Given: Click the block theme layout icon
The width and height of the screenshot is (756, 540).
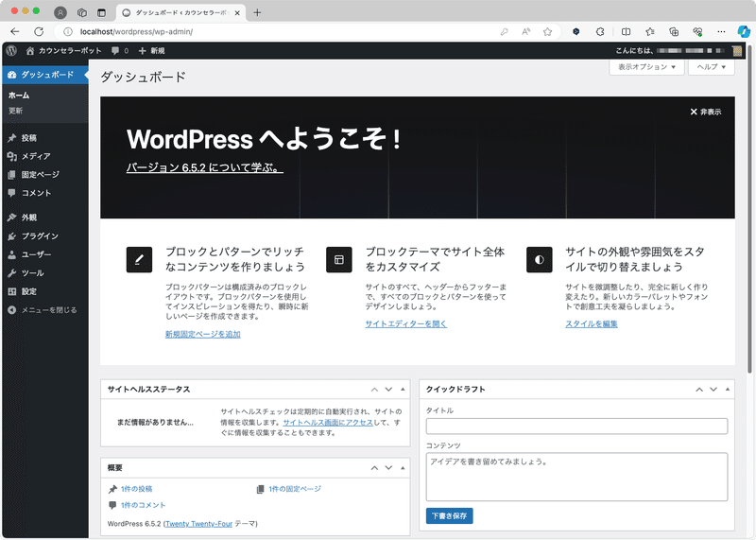Looking at the screenshot, I should click(339, 260).
